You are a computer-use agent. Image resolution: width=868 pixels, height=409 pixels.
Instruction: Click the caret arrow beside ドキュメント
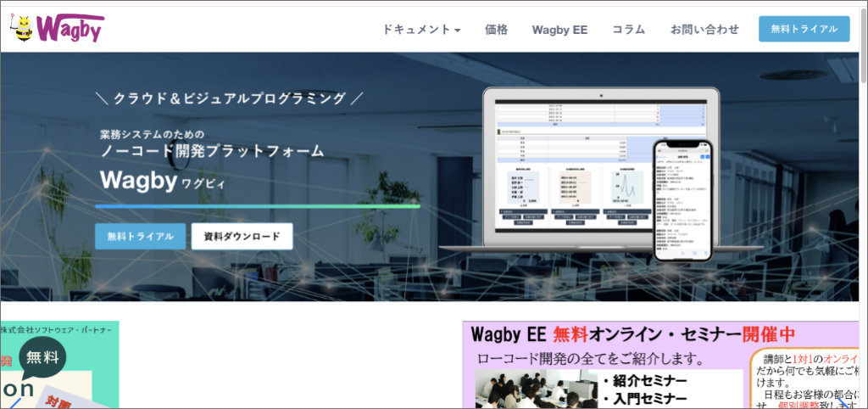[x=458, y=30]
